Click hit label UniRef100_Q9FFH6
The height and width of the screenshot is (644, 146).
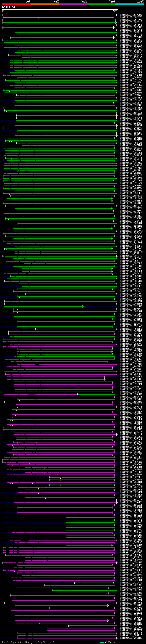(x=131, y=357)
